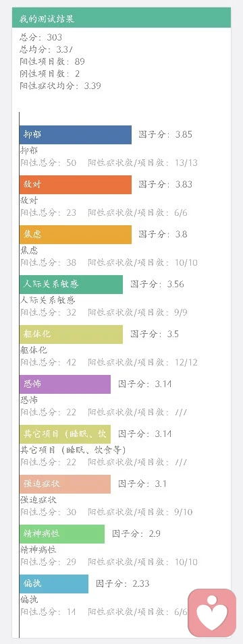The image size is (243, 644).
Task: Select the light blue 偏执 bar
Action: [54, 583]
